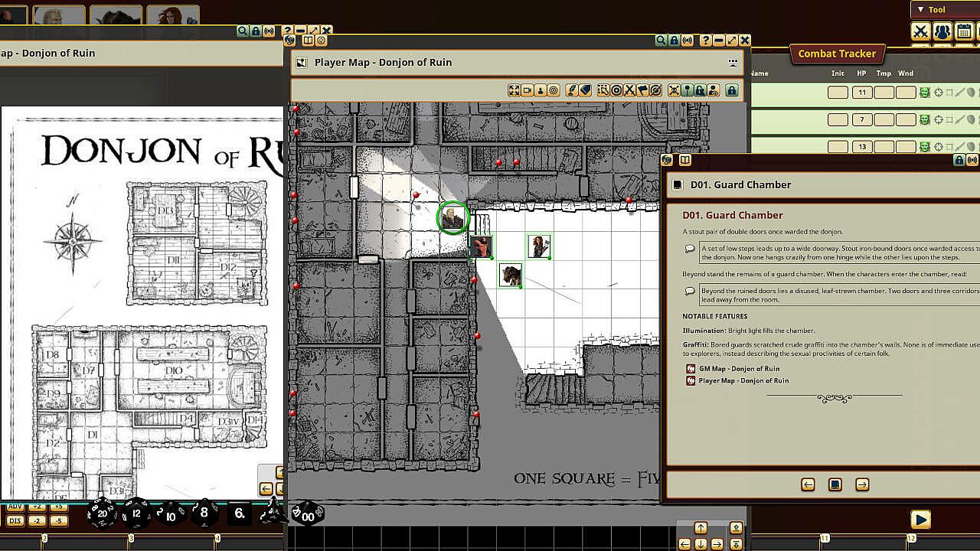Select the d12 die
The height and width of the screenshot is (551, 980).
(136, 514)
